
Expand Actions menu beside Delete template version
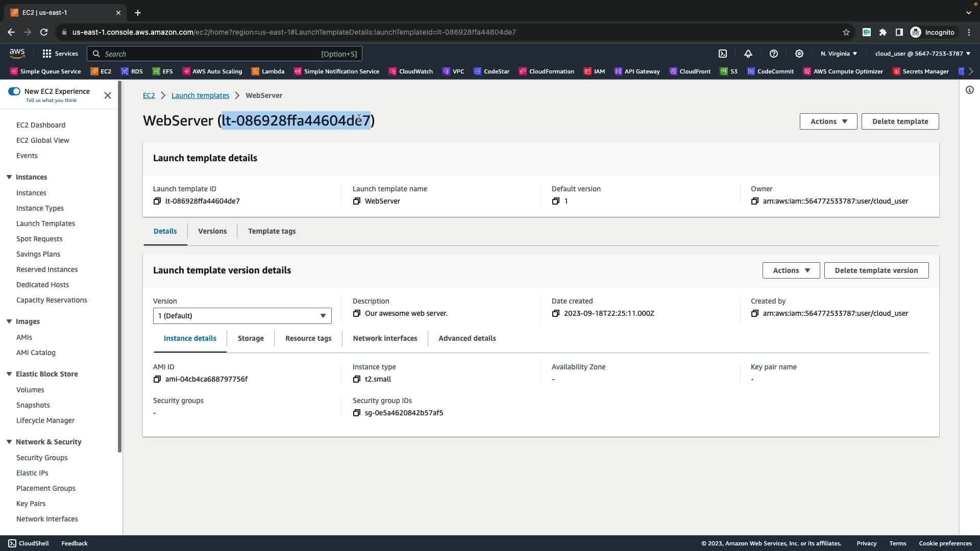pos(791,270)
